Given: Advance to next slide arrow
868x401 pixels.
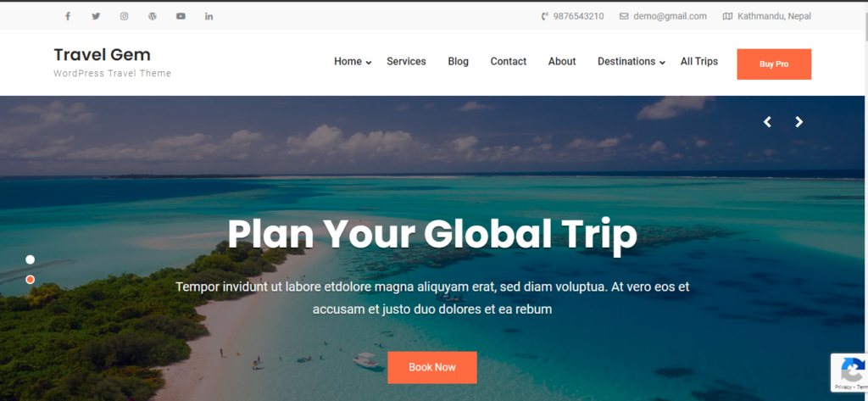Looking at the screenshot, I should click(x=798, y=122).
